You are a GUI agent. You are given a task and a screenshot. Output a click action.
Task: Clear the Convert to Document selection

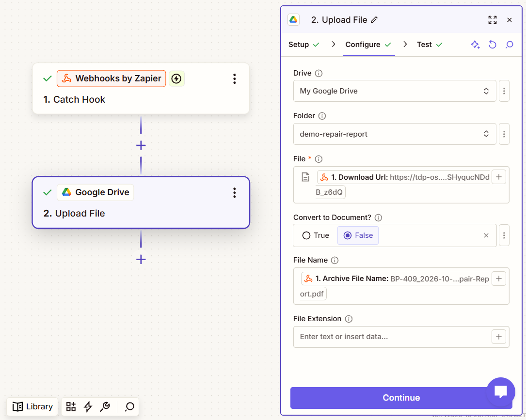pyautogui.click(x=486, y=235)
